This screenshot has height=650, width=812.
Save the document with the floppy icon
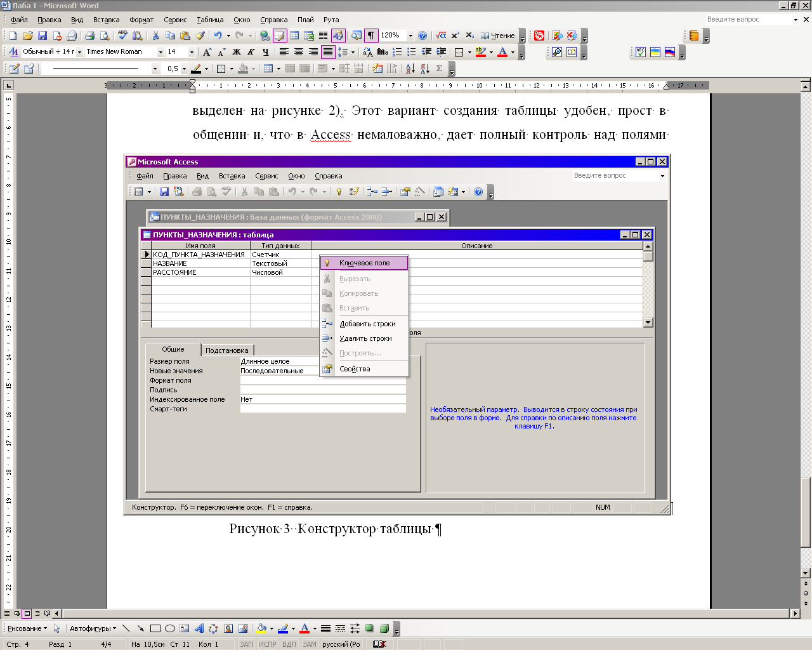(x=43, y=36)
